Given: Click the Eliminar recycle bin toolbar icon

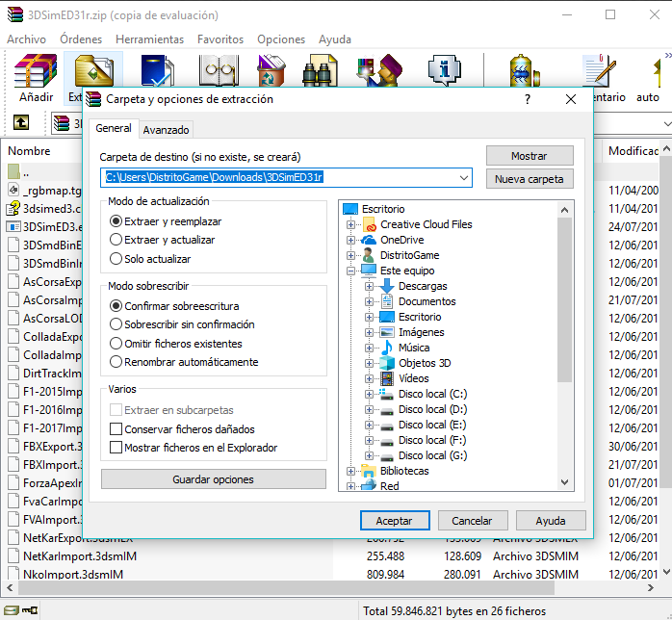Looking at the screenshot, I should pyautogui.click(x=271, y=70).
